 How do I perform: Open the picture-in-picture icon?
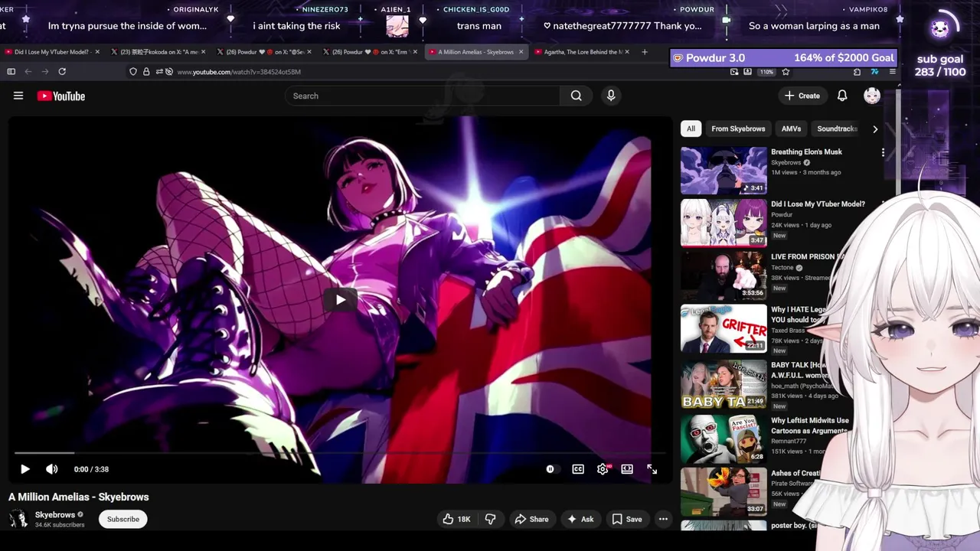[734, 71]
